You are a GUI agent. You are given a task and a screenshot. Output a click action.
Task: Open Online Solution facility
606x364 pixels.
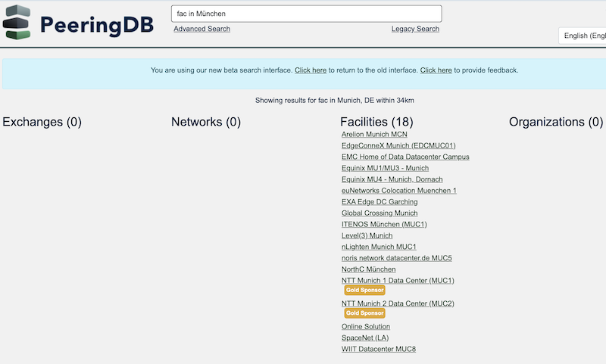pos(366,327)
